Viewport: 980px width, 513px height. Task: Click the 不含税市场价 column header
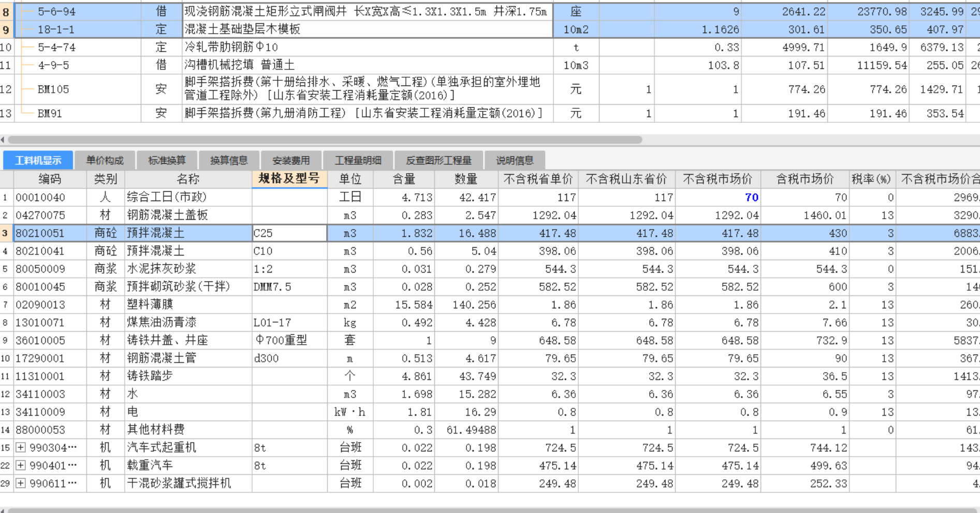718,179
